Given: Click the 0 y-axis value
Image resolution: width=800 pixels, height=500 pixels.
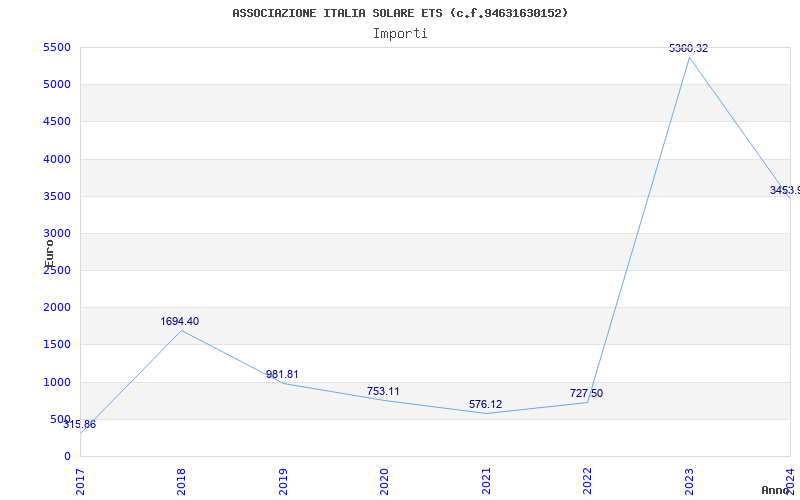Looking at the screenshot, I should pos(67,457).
